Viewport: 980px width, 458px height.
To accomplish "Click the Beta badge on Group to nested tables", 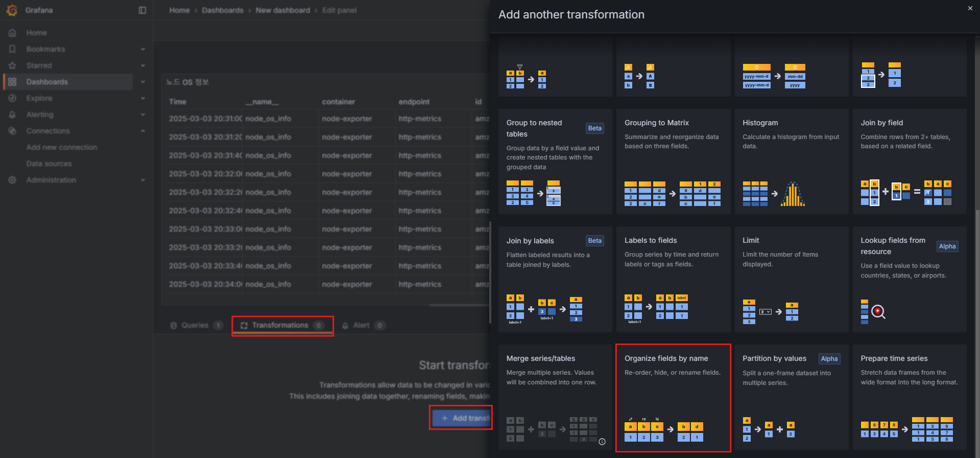I will (x=595, y=128).
